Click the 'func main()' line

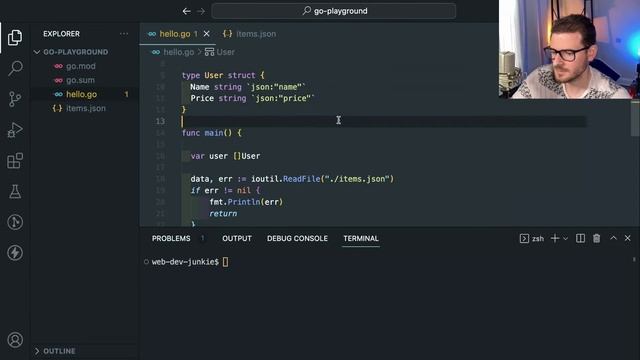(211, 133)
